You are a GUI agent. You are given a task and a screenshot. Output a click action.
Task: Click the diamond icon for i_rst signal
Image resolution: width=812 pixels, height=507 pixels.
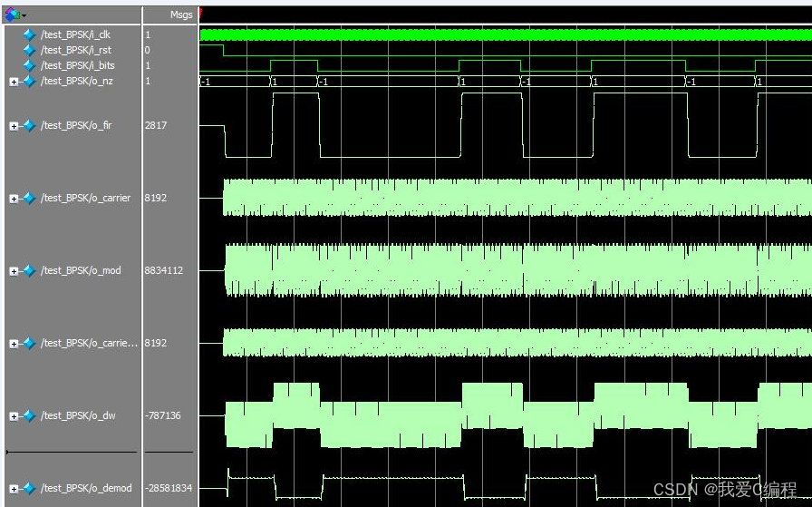click(x=29, y=50)
